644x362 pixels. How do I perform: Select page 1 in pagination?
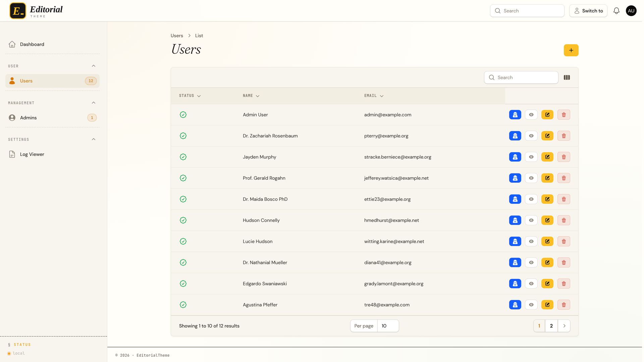pos(539,326)
